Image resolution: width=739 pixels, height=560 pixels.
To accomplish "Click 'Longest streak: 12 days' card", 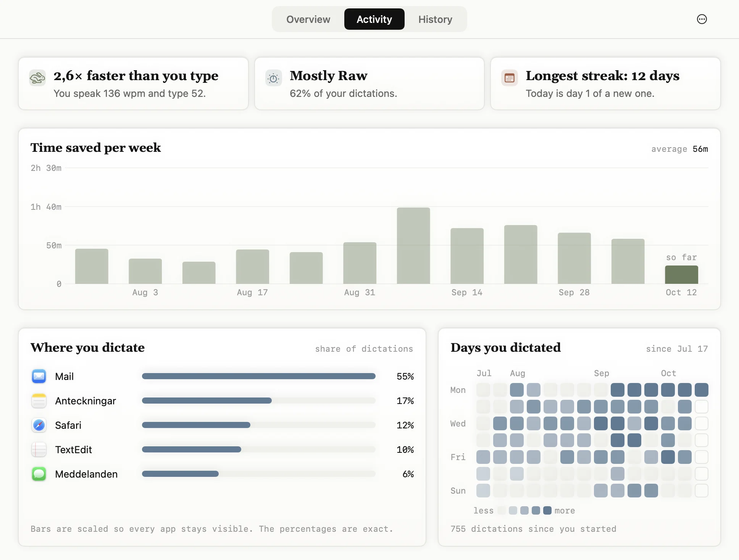I will pyautogui.click(x=605, y=84).
